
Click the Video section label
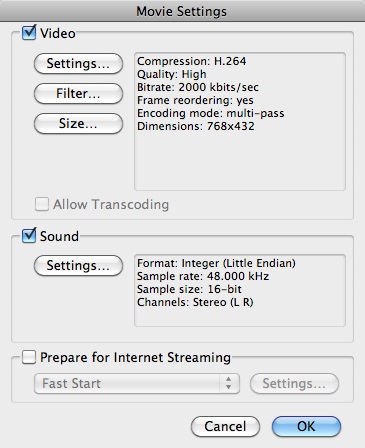click(x=58, y=33)
